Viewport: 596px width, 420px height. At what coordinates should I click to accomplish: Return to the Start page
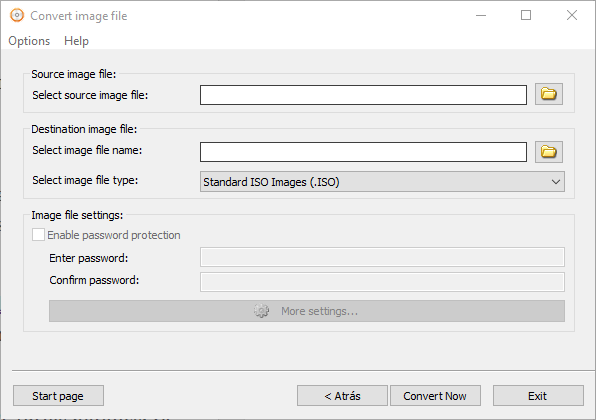coord(58,396)
